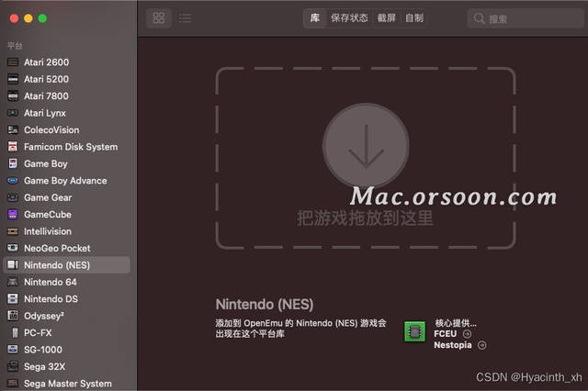Select Odyssey² platform
This screenshot has width=588, height=391.
coord(44,316)
